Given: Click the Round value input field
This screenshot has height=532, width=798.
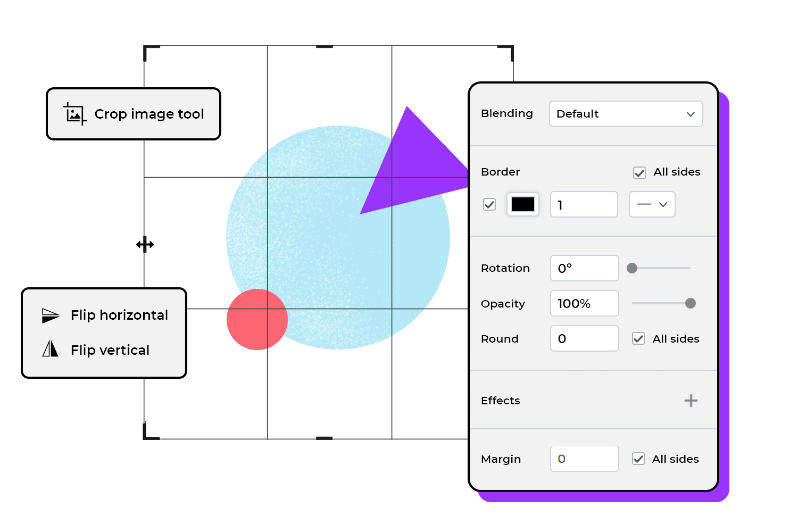Looking at the screenshot, I should pyautogui.click(x=585, y=338).
